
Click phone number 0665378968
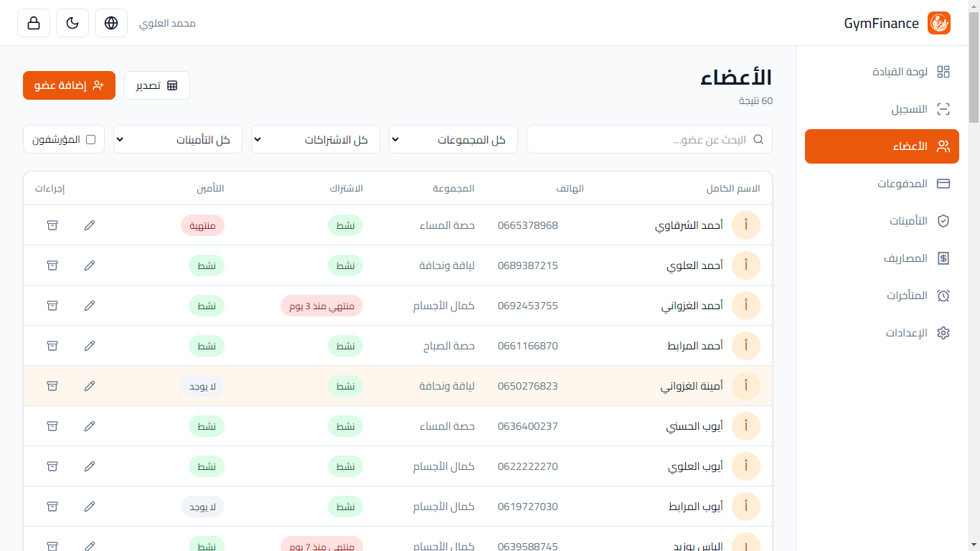[x=528, y=225]
